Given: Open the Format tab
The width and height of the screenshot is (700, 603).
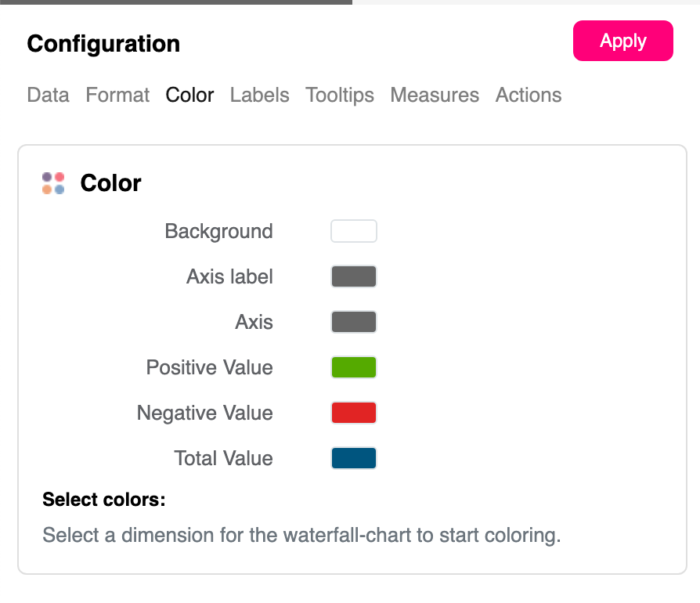Looking at the screenshot, I should click(x=117, y=96).
